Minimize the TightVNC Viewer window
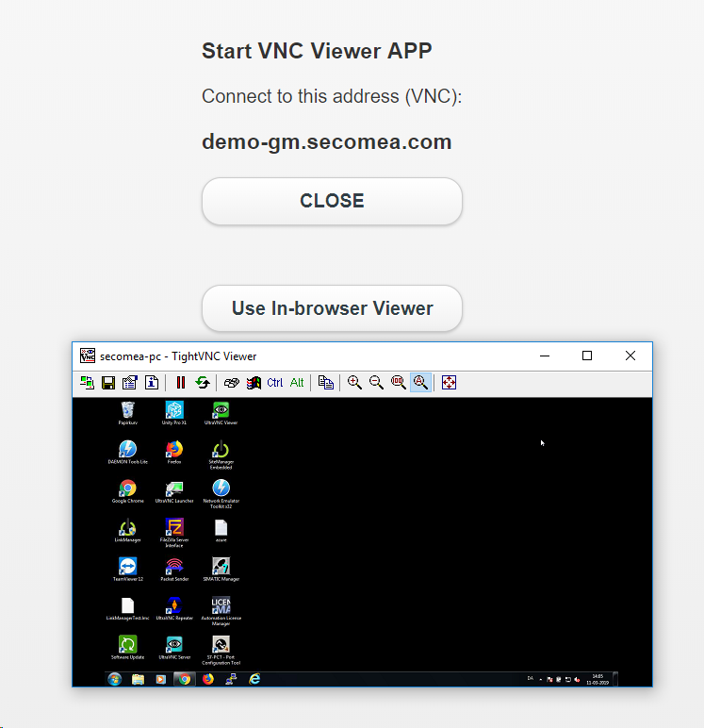This screenshot has height=728, width=704. pos(545,356)
